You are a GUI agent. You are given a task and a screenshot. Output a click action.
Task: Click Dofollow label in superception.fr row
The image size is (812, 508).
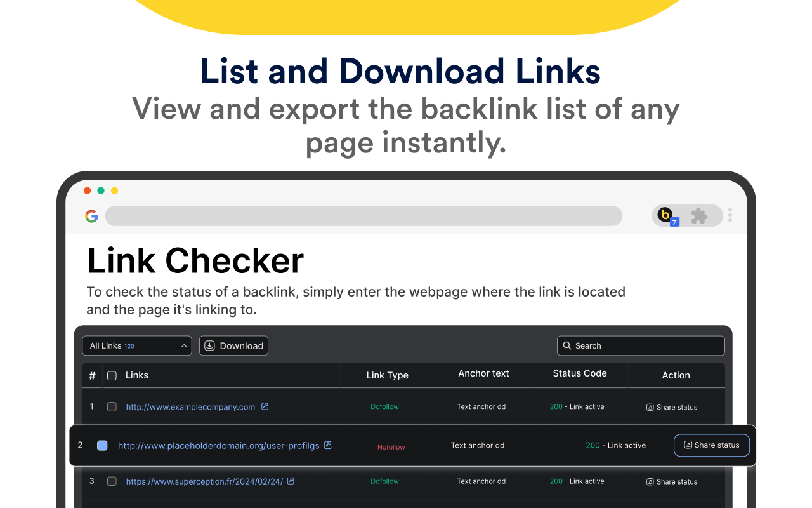click(x=385, y=481)
